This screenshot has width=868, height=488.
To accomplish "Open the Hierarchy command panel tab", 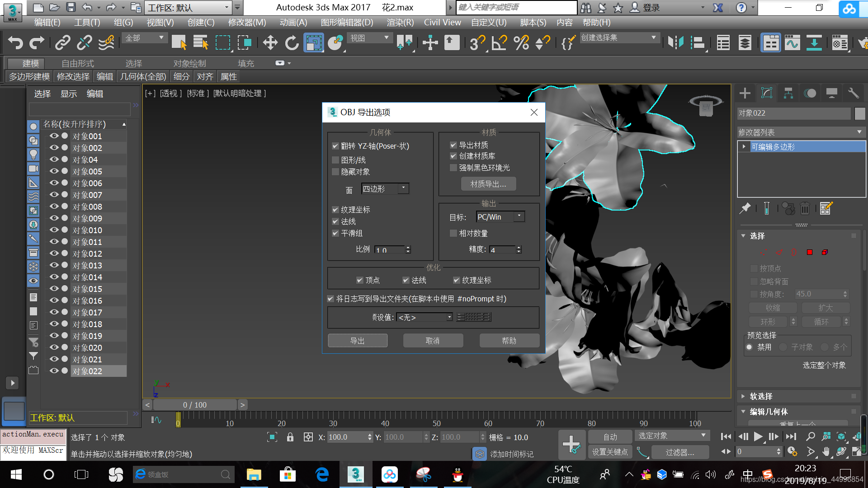I will pyautogui.click(x=788, y=94).
